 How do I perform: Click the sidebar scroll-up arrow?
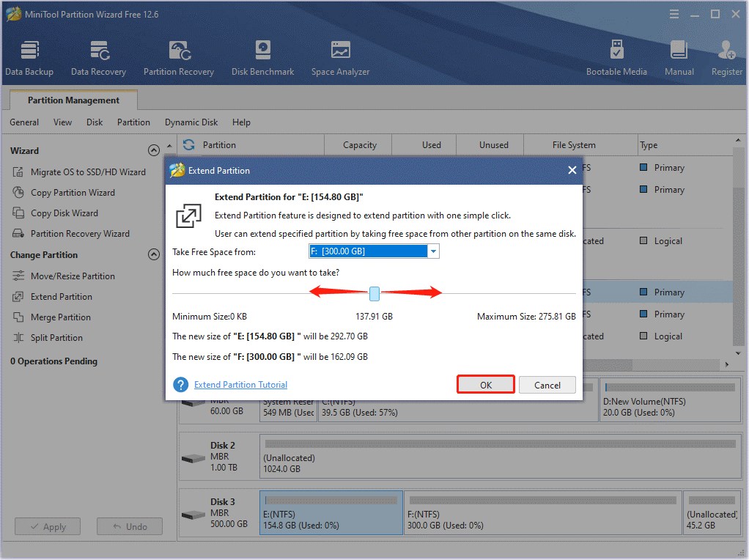coord(169,145)
